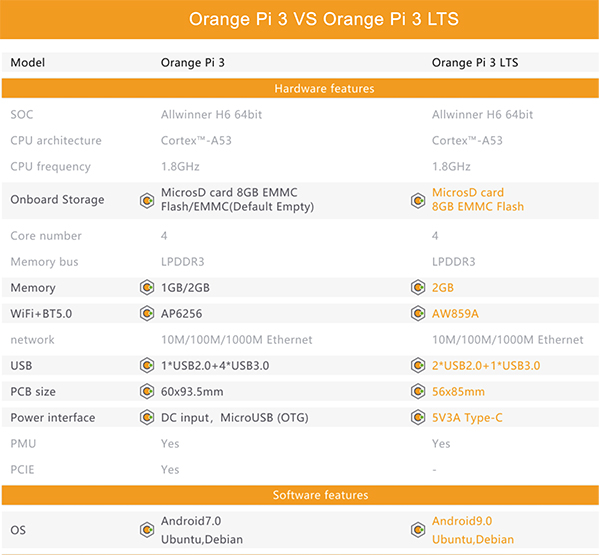The image size is (600, 555).
Task: Select the '60x93.5mm' PCB size value
Action: pos(192,392)
